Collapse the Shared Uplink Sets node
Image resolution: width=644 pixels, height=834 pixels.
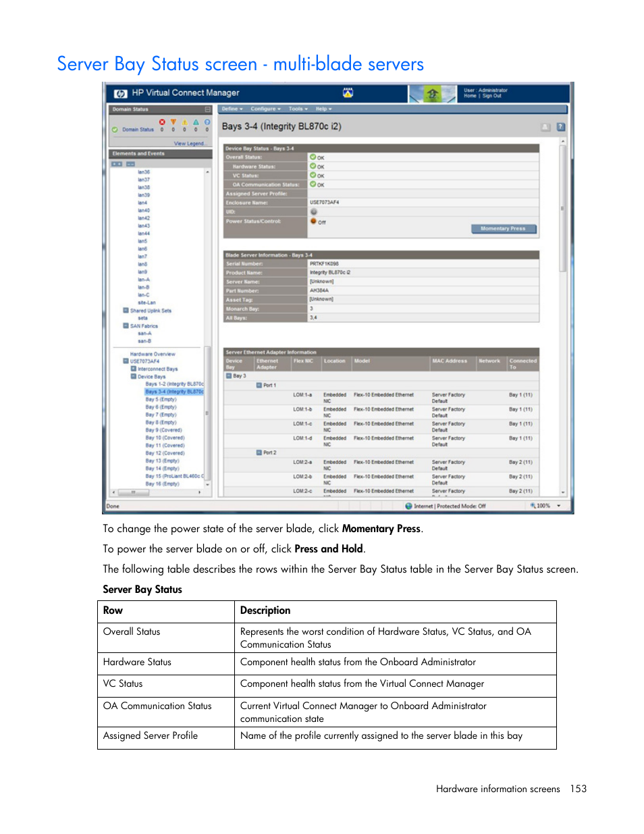point(126,311)
